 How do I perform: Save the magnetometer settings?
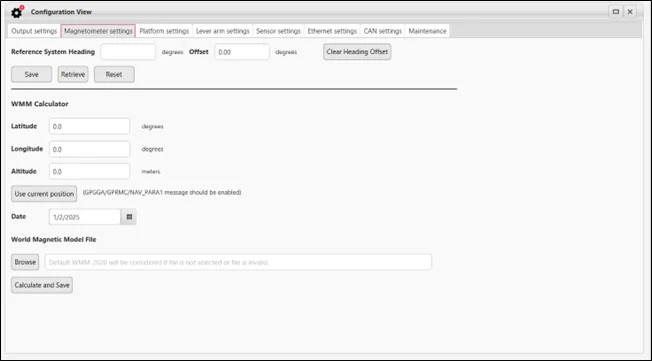[x=32, y=74]
